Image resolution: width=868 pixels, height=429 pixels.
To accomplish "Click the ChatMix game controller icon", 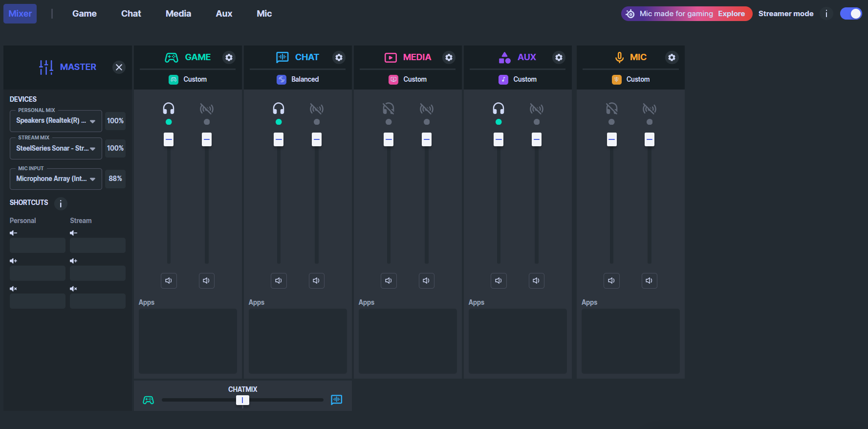I will click(x=148, y=400).
